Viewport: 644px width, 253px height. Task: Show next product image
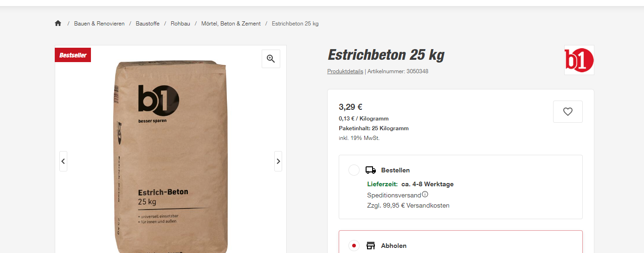coord(278,161)
